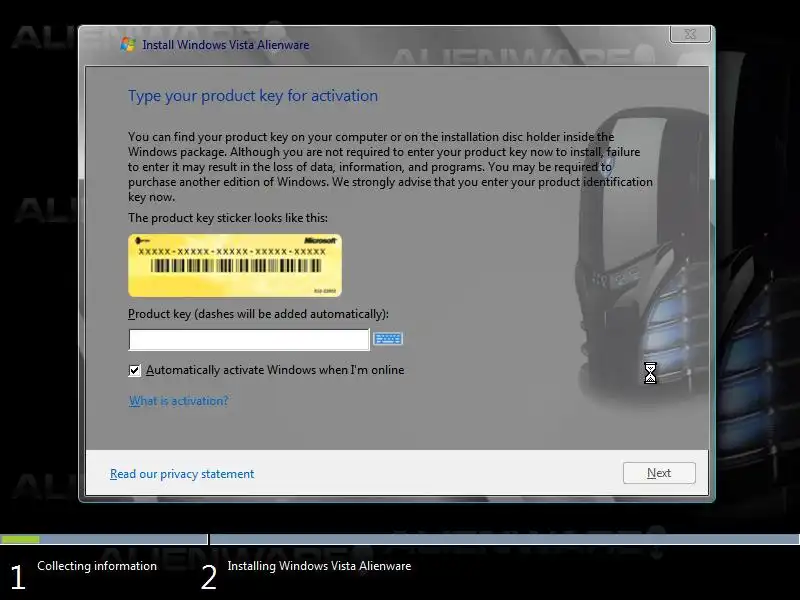Viewport: 800px width, 600px height.
Task: Click the Next button
Action: coord(659,473)
